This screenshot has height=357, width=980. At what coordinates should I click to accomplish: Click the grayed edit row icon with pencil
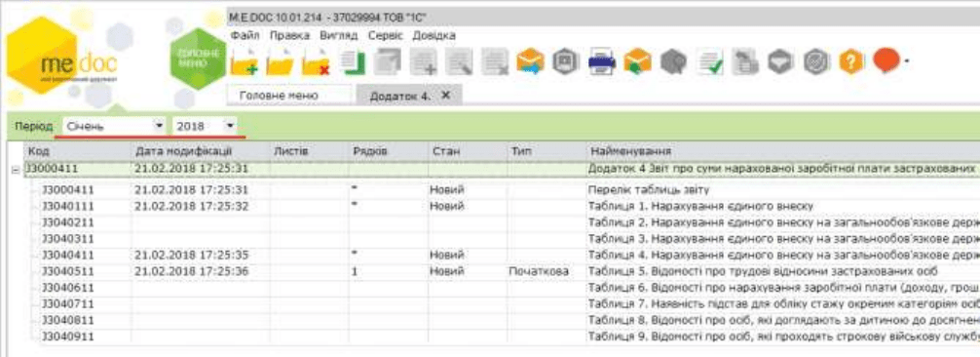tap(461, 62)
